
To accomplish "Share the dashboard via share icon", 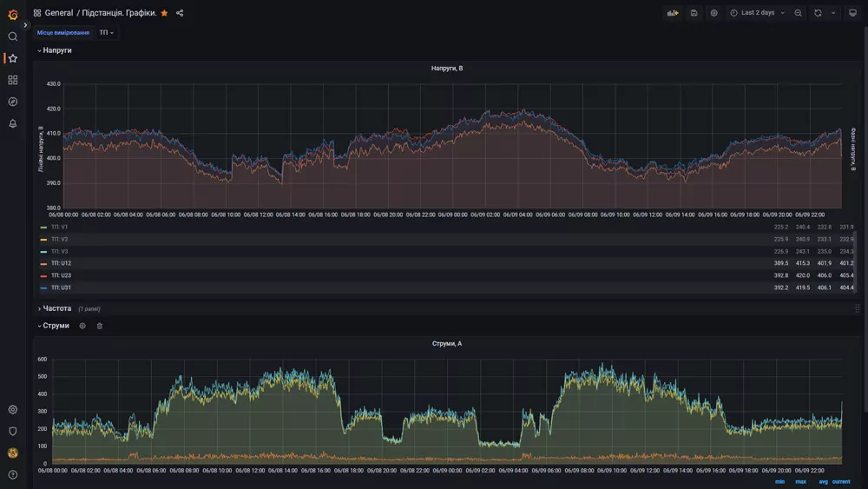I will click(x=180, y=13).
